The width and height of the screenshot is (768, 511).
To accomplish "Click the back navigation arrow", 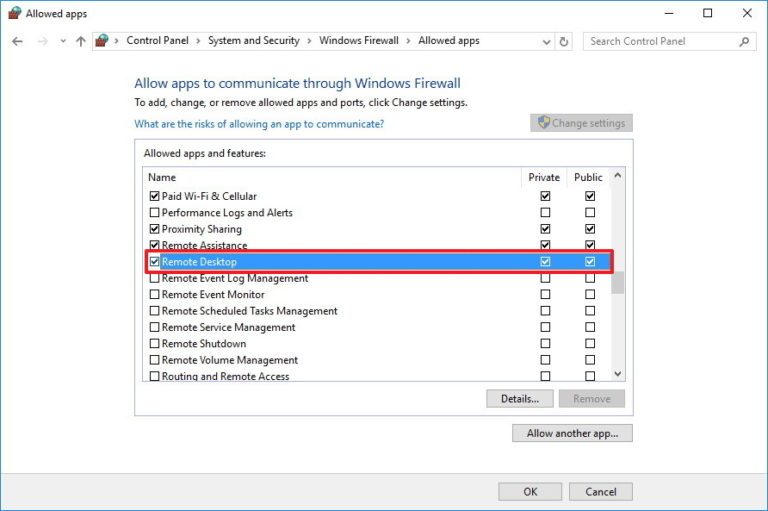I will pos(17,41).
